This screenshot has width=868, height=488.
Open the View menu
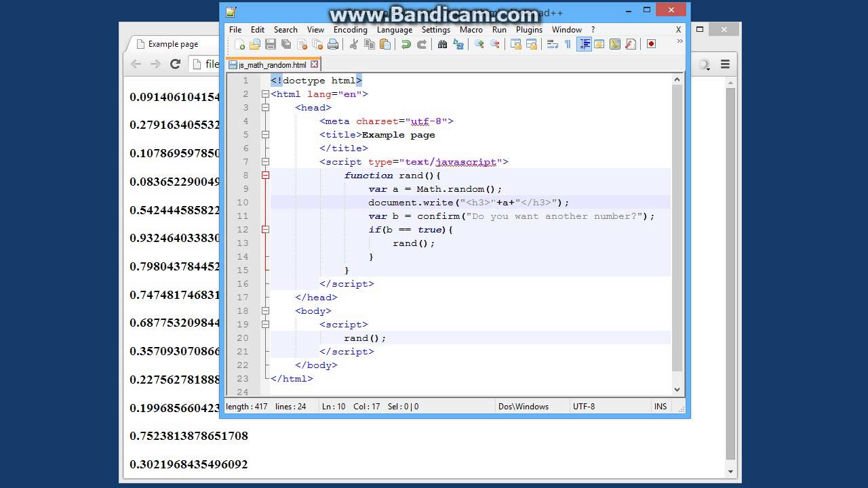click(x=315, y=30)
